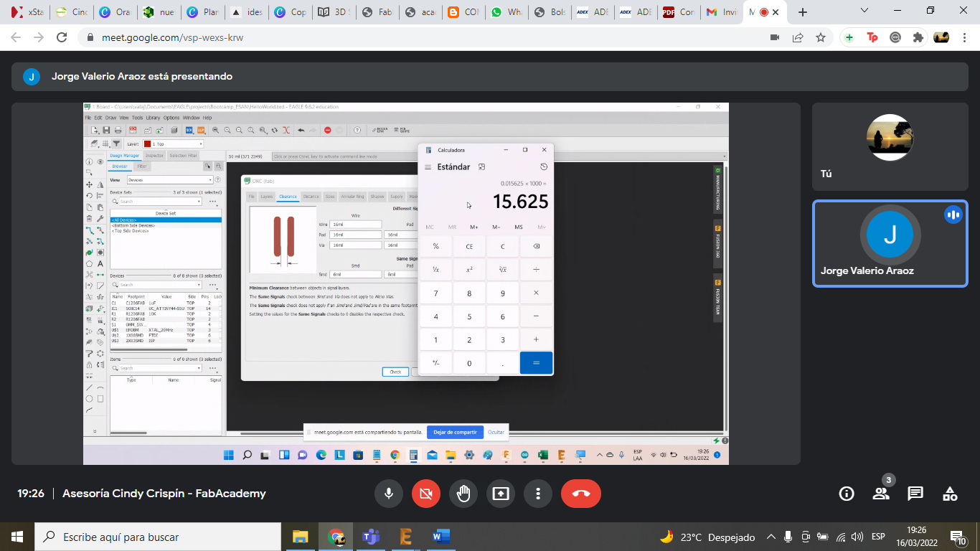Mute the microphone in Meet
Viewport: 980px width, 551px height.
tap(388, 494)
